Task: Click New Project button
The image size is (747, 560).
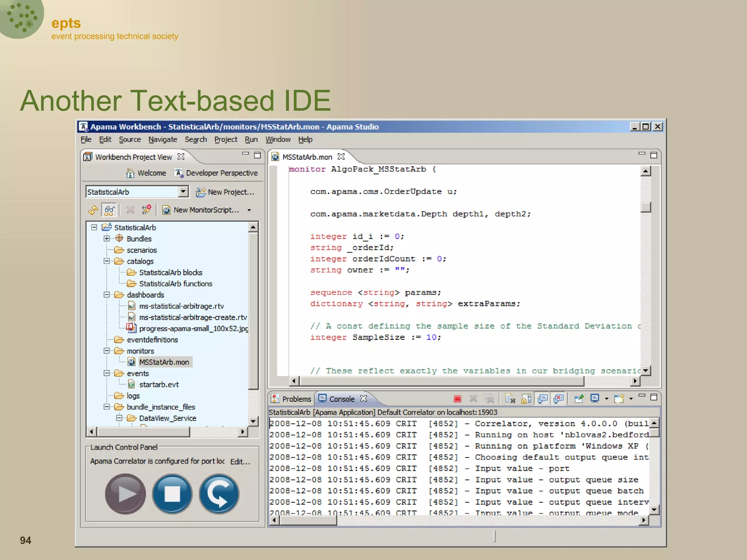Action: [x=225, y=192]
